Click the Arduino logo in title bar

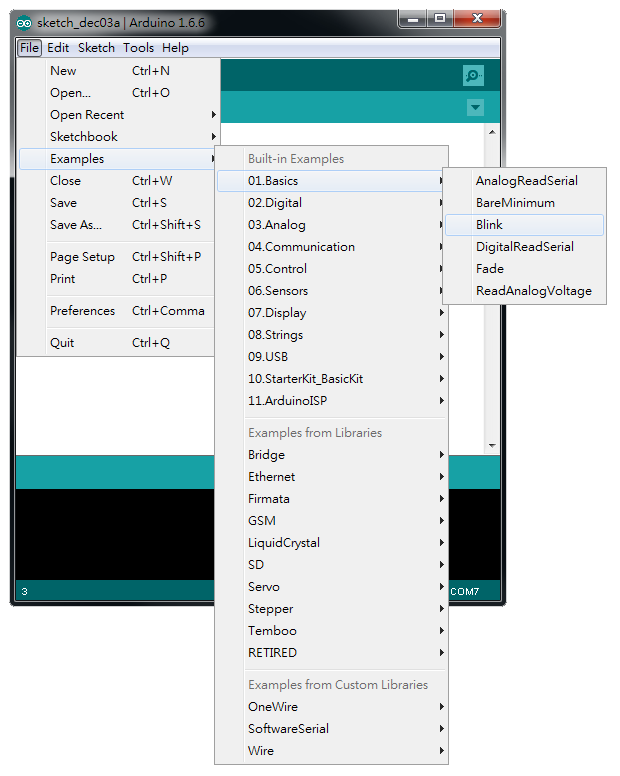click(x=24, y=22)
